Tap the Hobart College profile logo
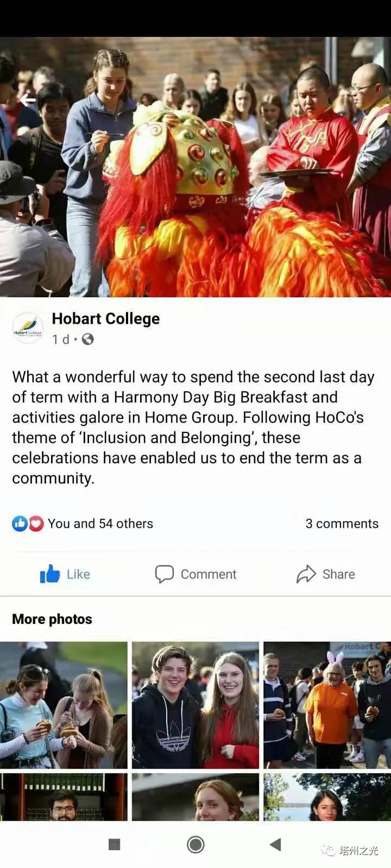 coord(28,329)
